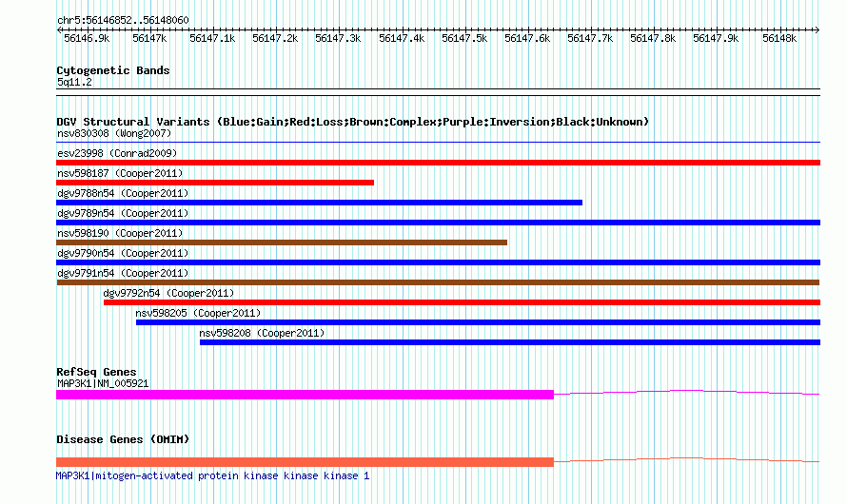
Task: Select the dgv9788n54 blue gain bar
Action: click(319, 203)
